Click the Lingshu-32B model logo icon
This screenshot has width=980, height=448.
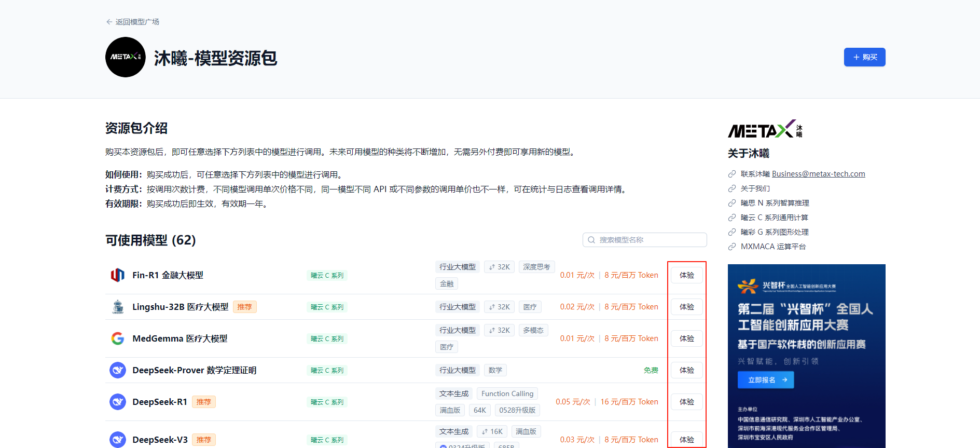(118, 307)
